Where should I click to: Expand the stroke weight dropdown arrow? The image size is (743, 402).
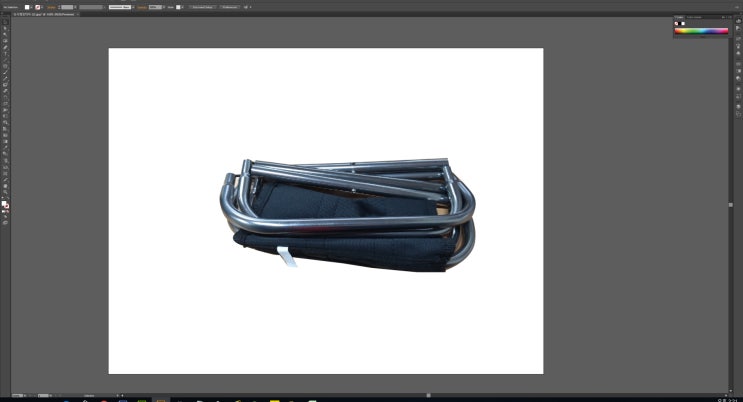[75, 7]
